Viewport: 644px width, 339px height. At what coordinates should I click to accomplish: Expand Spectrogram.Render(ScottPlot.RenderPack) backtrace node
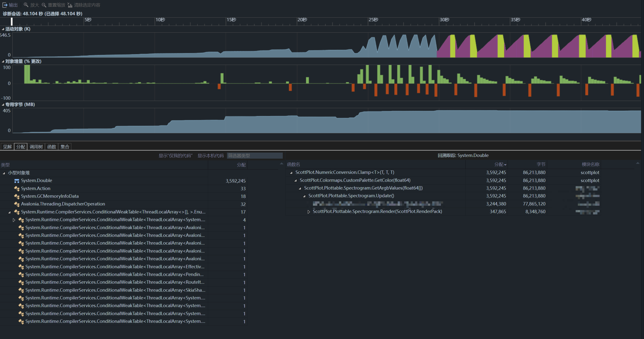[309, 212]
